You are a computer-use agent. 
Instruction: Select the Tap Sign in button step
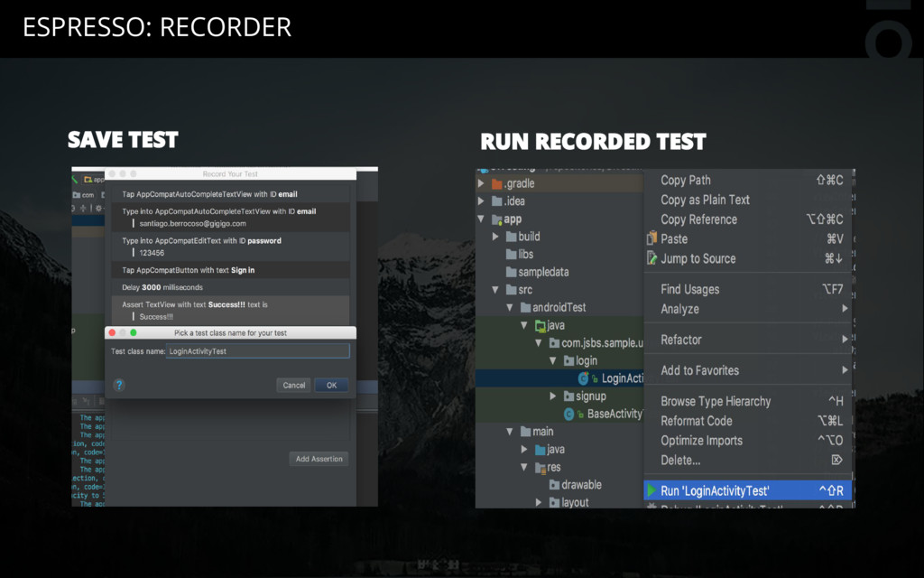tap(230, 270)
